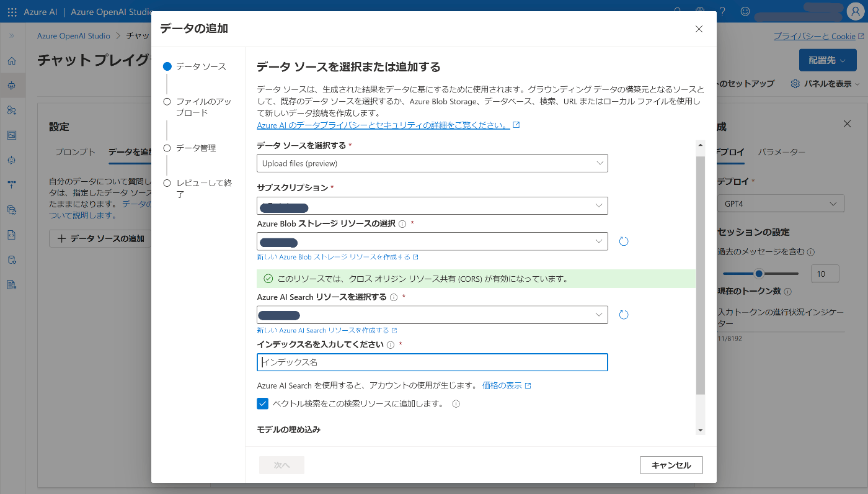Image resolution: width=868 pixels, height=494 pixels.
Task: Select the highlighted chat bot sidebar icon
Action: click(x=12, y=85)
